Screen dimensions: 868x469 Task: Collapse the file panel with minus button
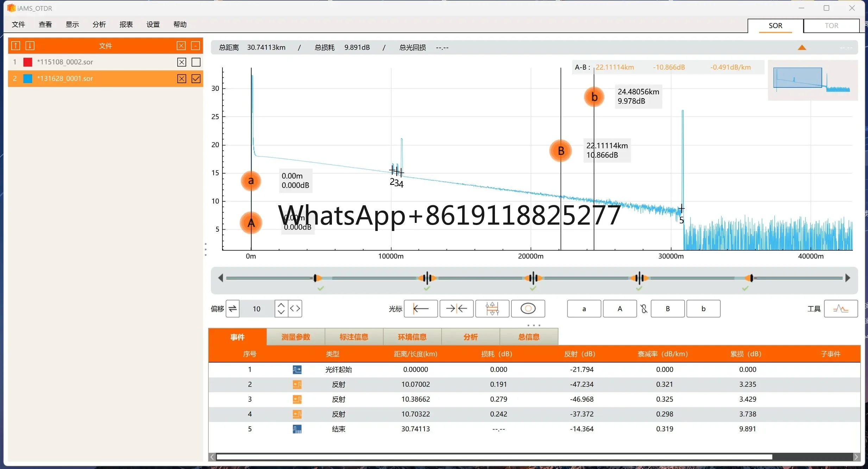(195, 46)
